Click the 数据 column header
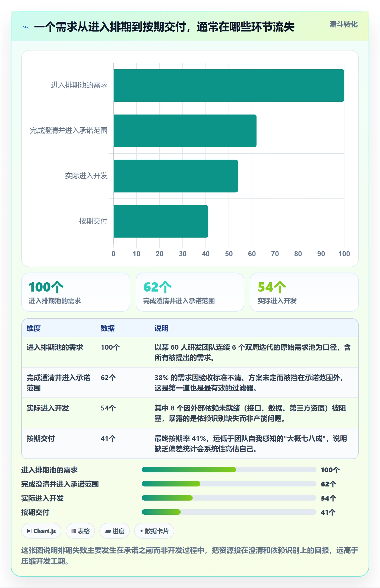This screenshot has height=588, width=380. pyautogui.click(x=108, y=328)
